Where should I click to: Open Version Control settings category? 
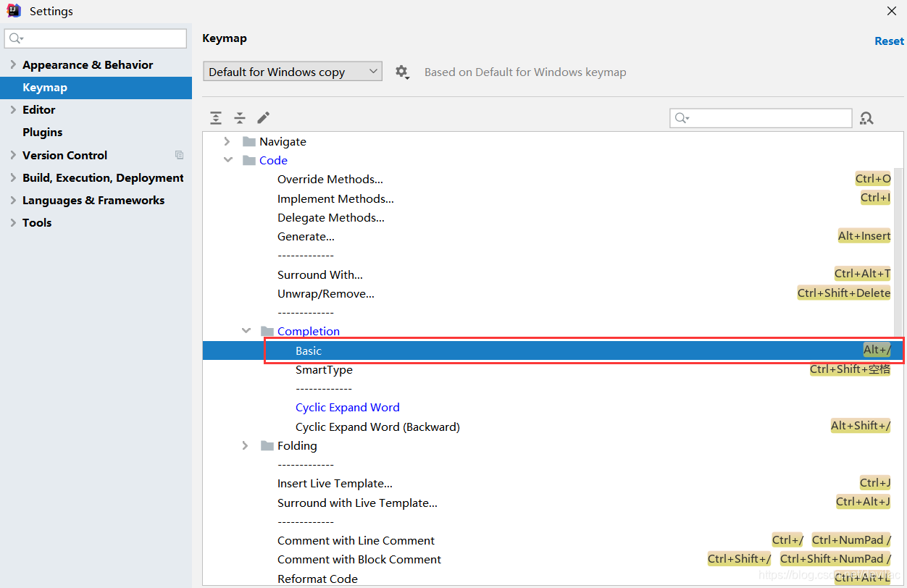(x=64, y=155)
